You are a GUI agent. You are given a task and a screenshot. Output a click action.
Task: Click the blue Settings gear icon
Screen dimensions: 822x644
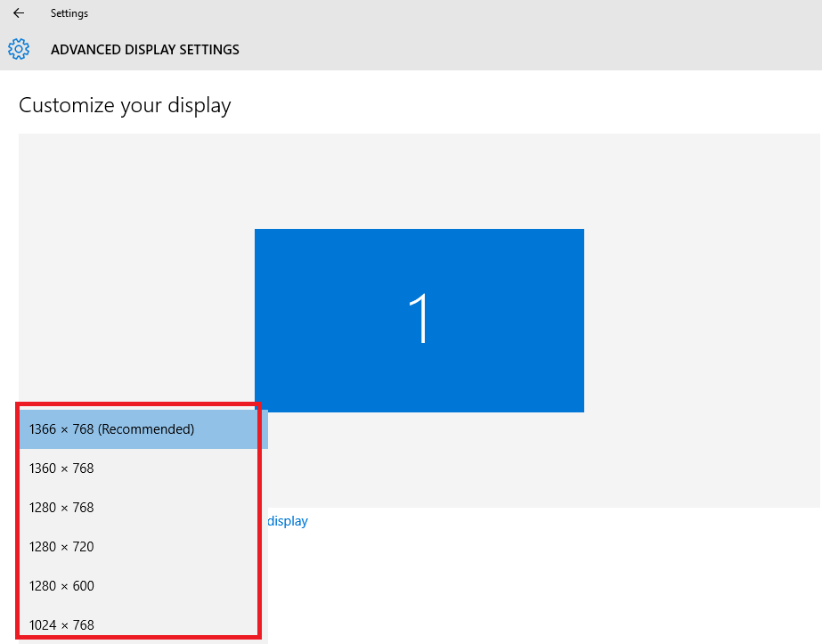(19, 49)
